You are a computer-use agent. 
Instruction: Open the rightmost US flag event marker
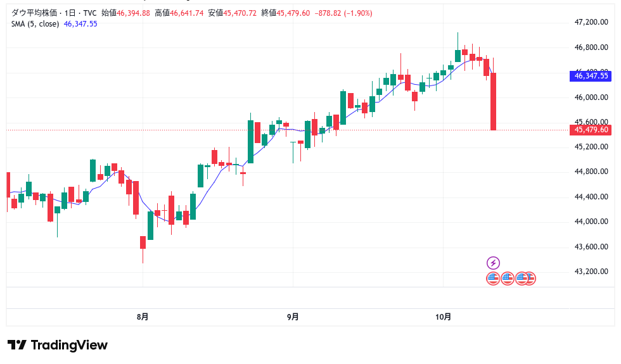[x=531, y=278]
